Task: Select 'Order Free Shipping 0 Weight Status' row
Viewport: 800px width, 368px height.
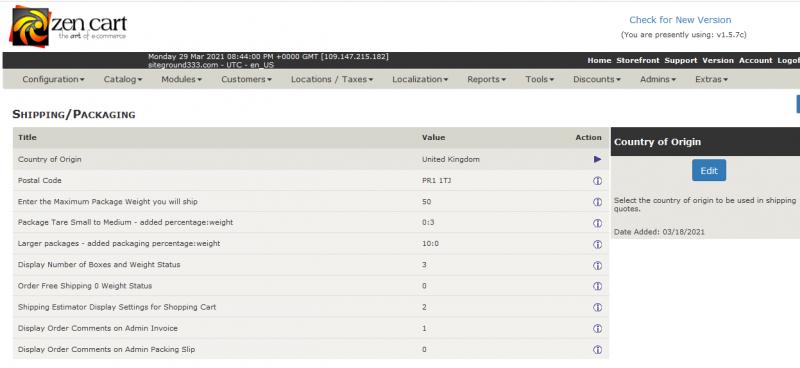Action: click(85, 286)
